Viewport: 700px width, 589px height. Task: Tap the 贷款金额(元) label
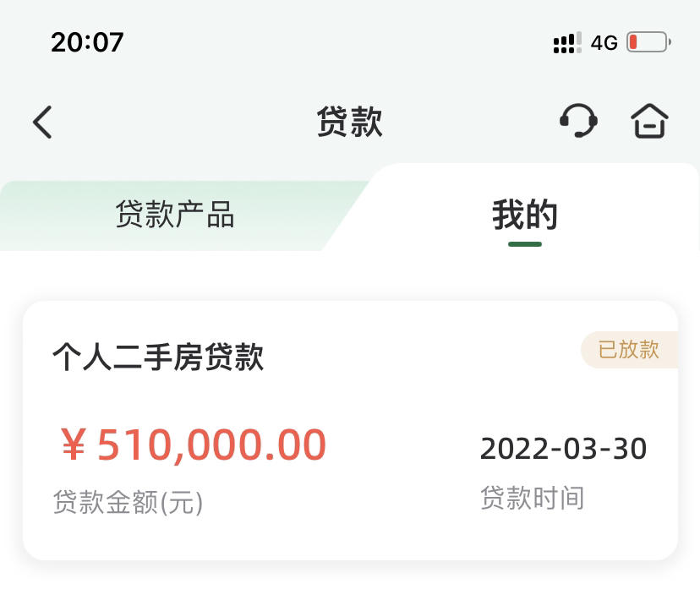(x=129, y=502)
